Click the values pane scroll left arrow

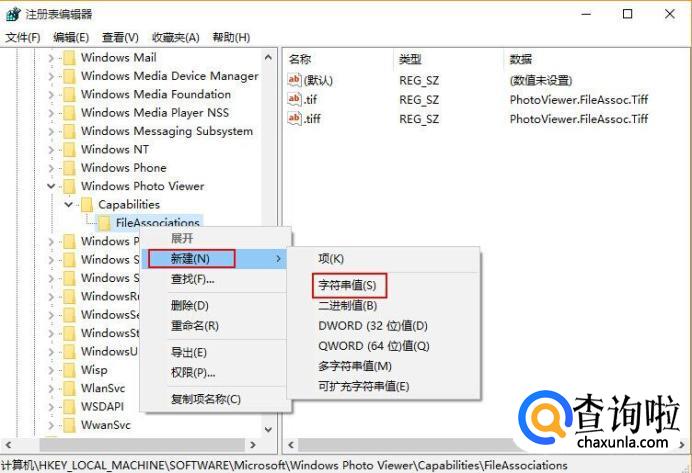point(291,445)
